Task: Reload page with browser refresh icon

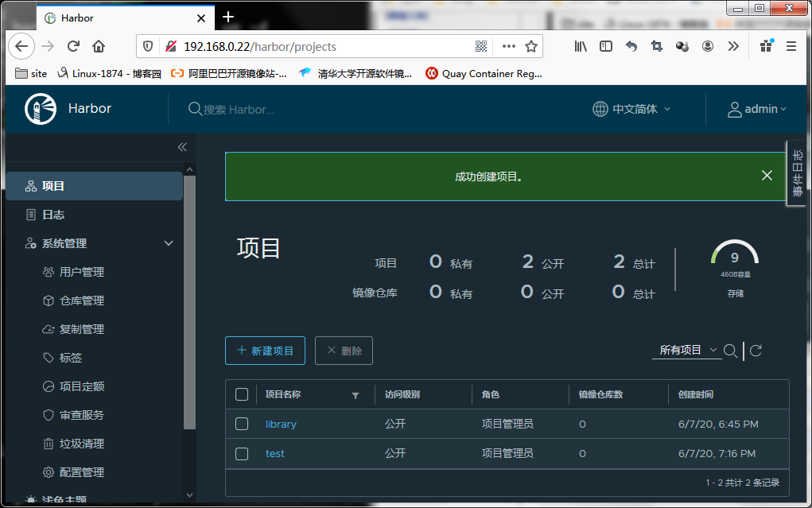Action: [x=73, y=47]
